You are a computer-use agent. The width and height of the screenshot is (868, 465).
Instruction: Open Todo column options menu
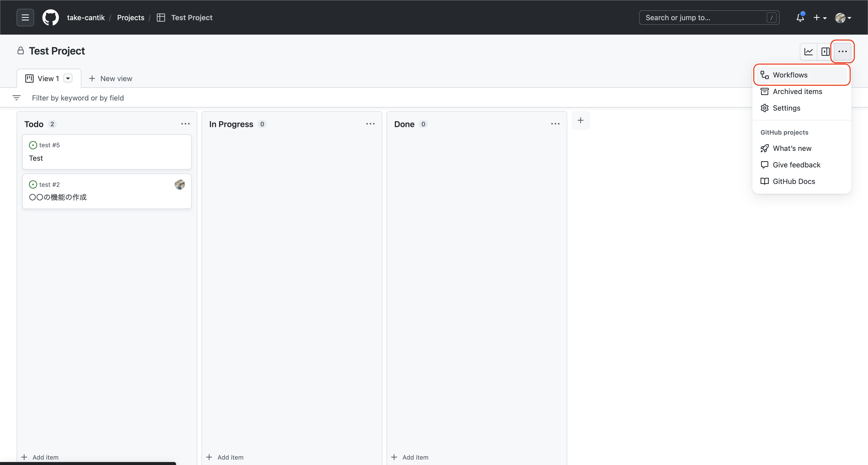(185, 124)
